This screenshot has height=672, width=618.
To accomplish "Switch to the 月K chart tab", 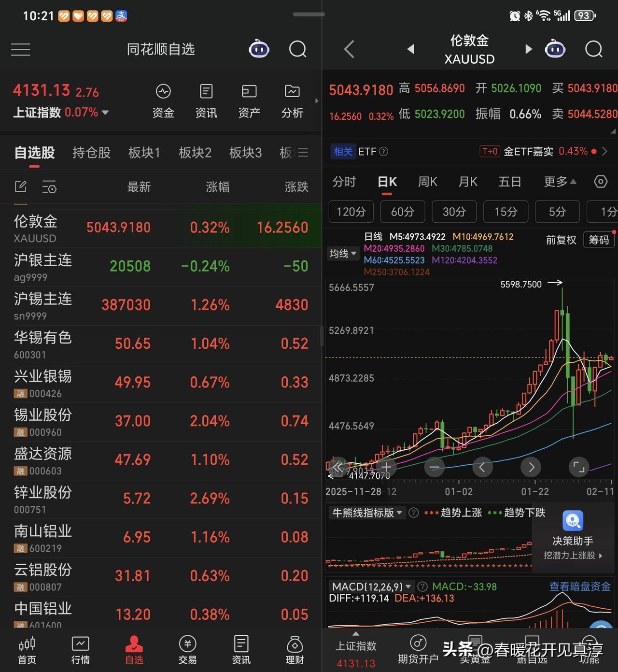I will pos(468,182).
